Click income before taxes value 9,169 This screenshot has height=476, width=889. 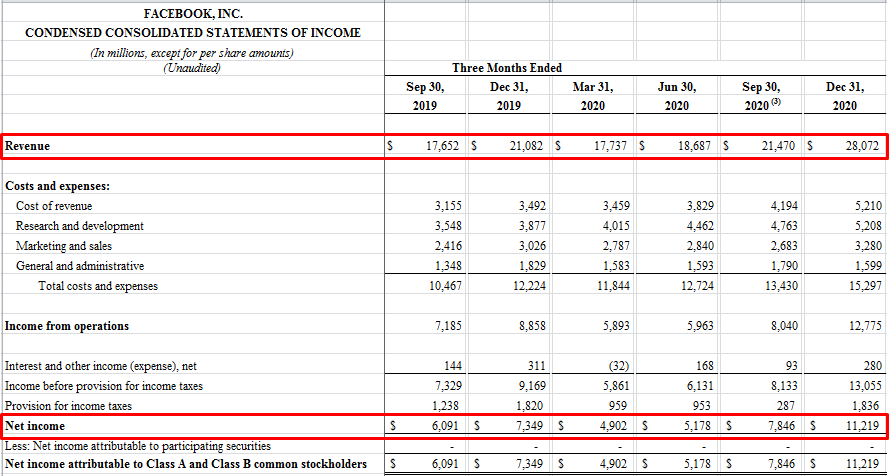[532, 386]
